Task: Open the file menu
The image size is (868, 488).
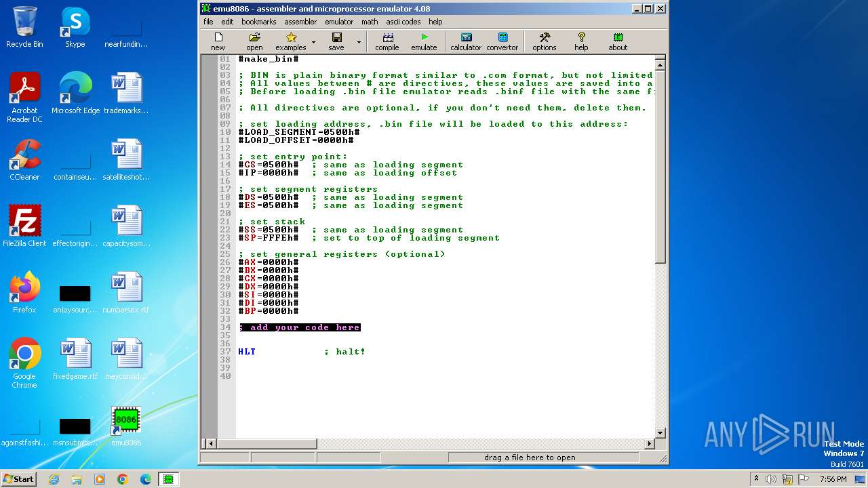Action: pos(208,22)
